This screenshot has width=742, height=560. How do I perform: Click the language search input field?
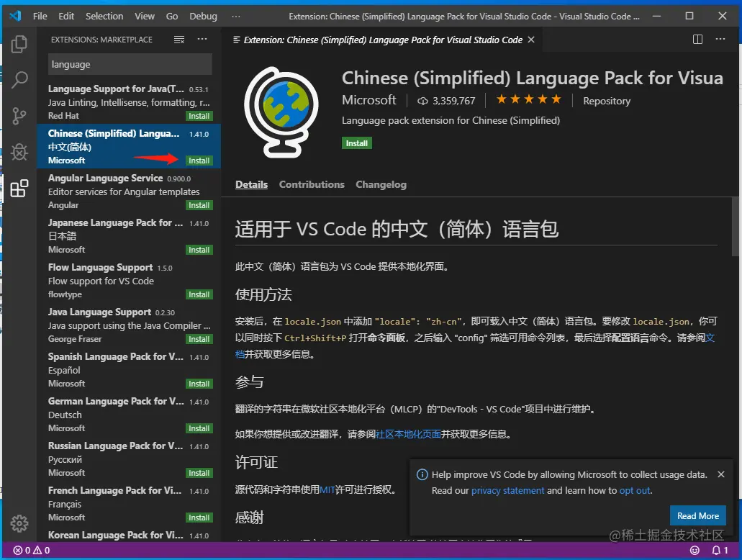[x=130, y=64]
